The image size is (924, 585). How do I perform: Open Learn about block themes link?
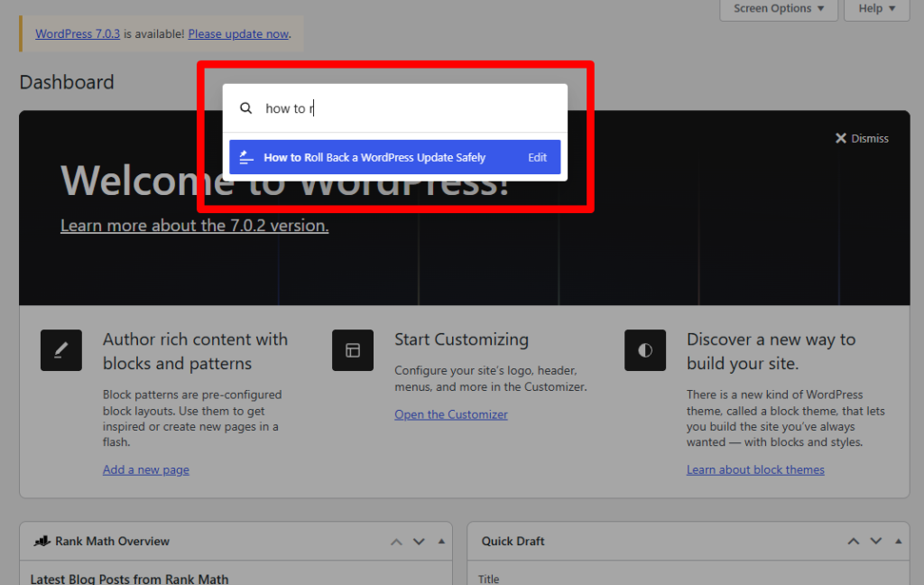coord(755,469)
